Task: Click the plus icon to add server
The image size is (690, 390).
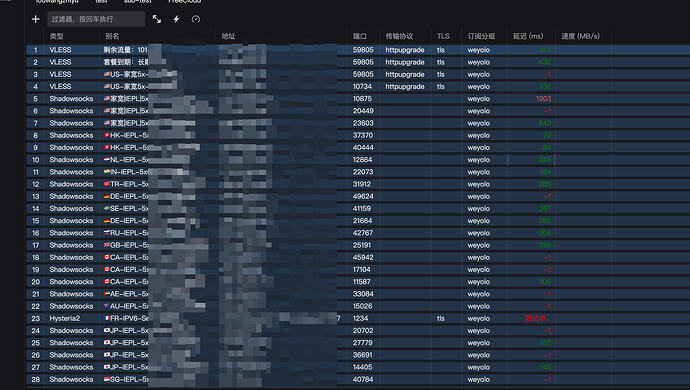Action: [x=36, y=19]
